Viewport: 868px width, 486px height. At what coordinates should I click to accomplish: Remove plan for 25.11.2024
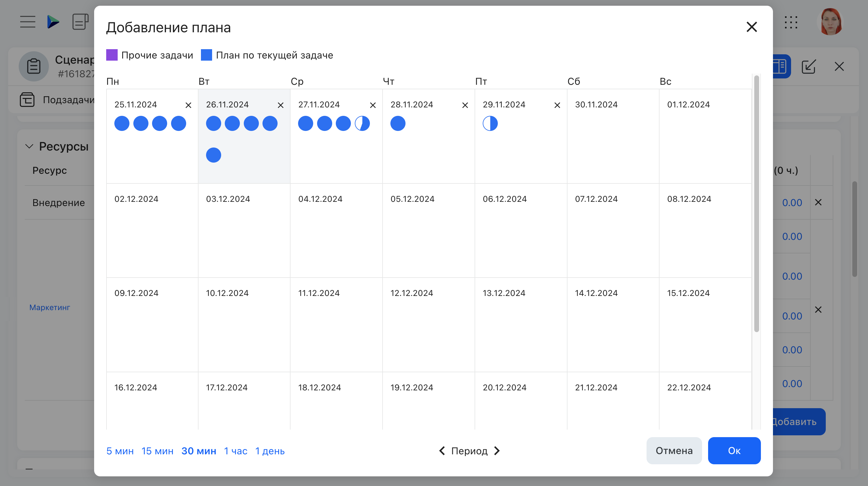pyautogui.click(x=188, y=105)
